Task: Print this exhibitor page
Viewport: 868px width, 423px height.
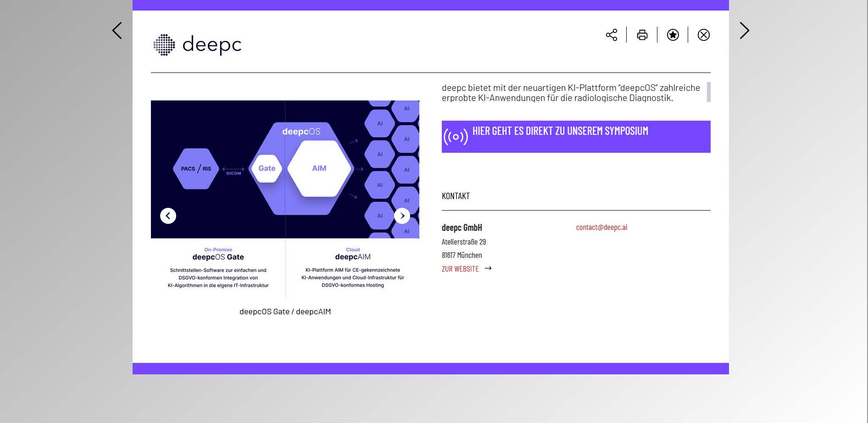Action: (x=642, y=35)
